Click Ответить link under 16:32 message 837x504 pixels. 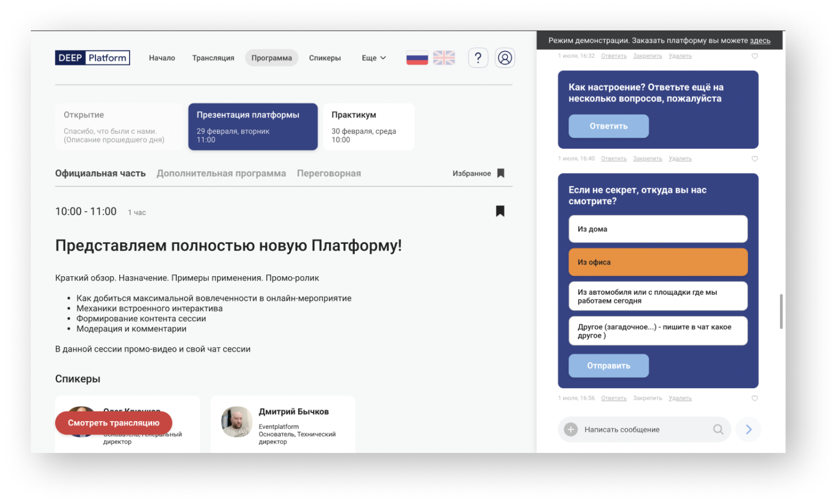click(x=613, y=56)
